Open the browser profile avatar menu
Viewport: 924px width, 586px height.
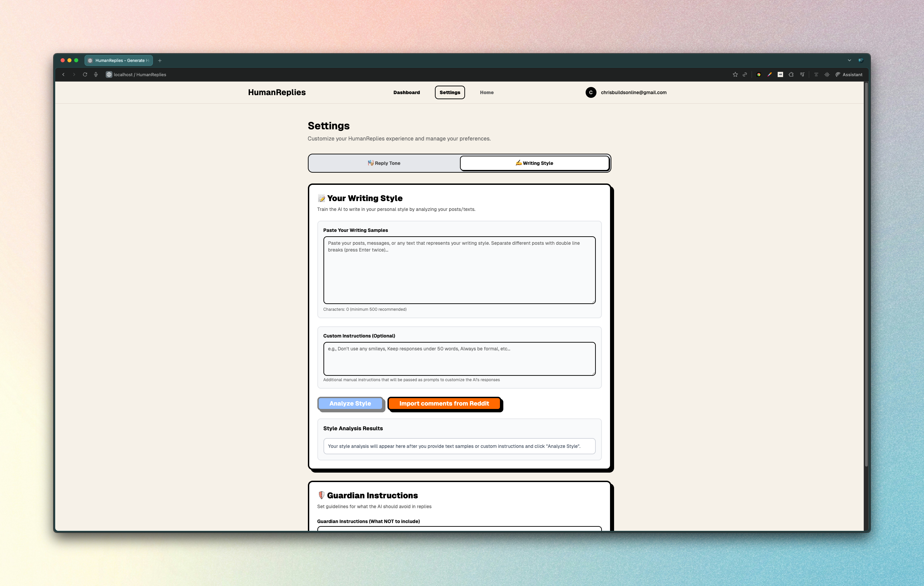pos(861,60)
